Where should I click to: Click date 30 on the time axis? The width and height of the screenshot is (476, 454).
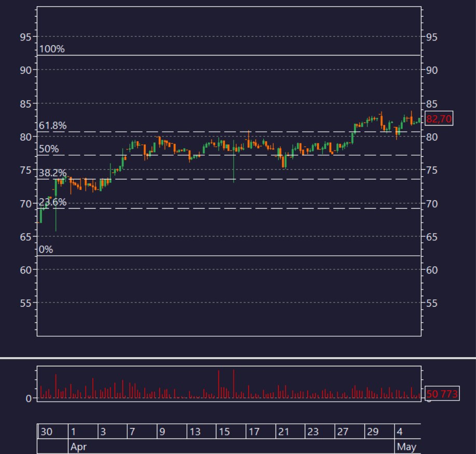(x=46, y=432)
